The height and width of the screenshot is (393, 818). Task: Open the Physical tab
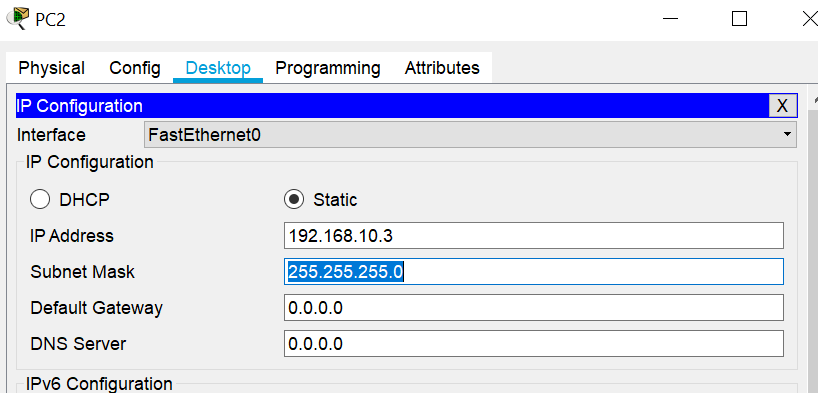click(51, 68)
